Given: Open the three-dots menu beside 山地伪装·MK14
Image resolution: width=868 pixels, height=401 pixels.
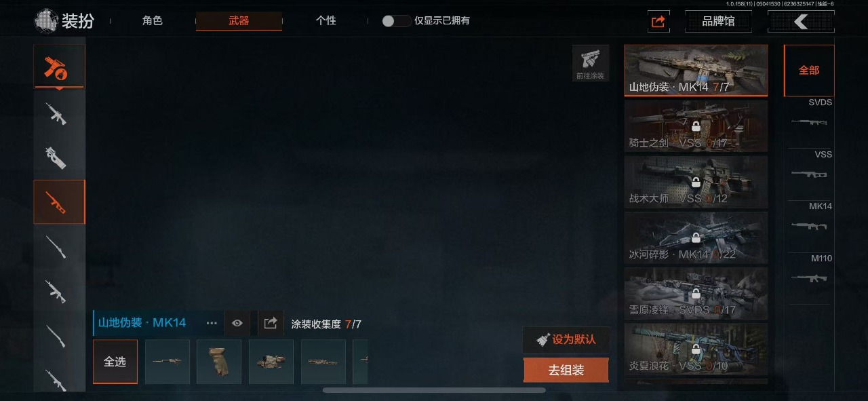Looking at the screenshot, I should coord(212,323).
